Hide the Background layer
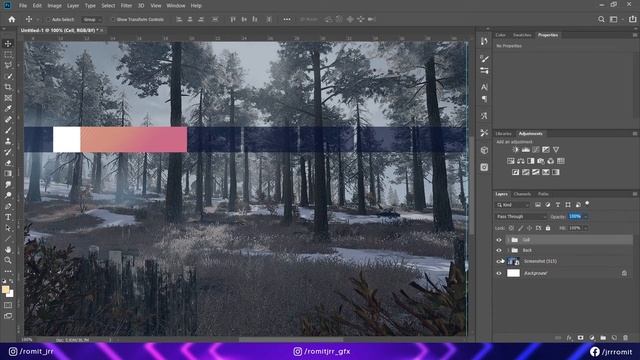This screenshot has height=360, width=640. tap(499, 273)
